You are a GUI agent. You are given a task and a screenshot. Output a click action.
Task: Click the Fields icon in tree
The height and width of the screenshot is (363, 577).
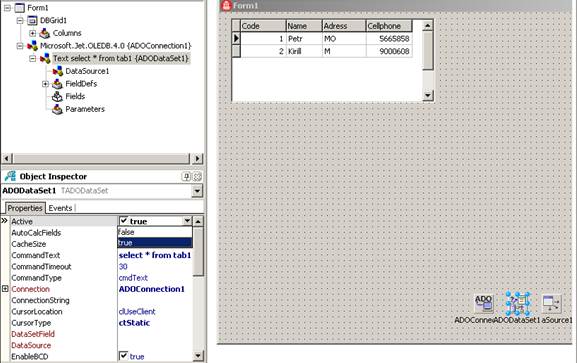point(57,96)
